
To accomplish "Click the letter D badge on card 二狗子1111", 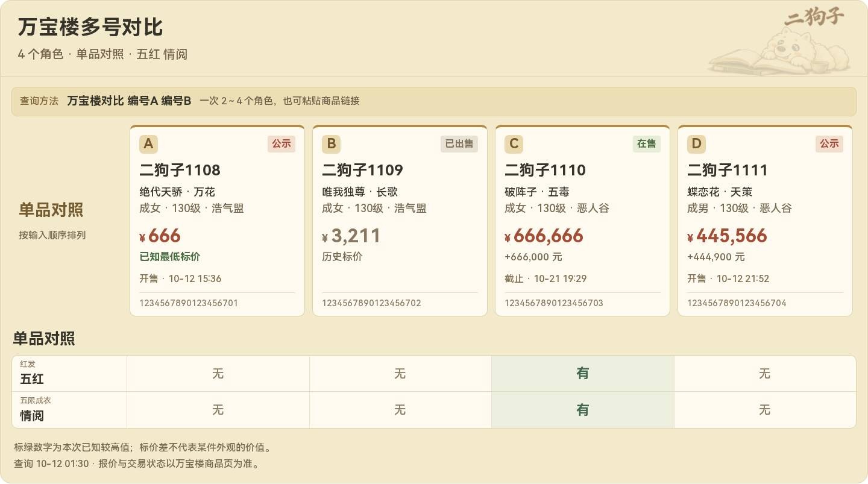I will [696, 144].
